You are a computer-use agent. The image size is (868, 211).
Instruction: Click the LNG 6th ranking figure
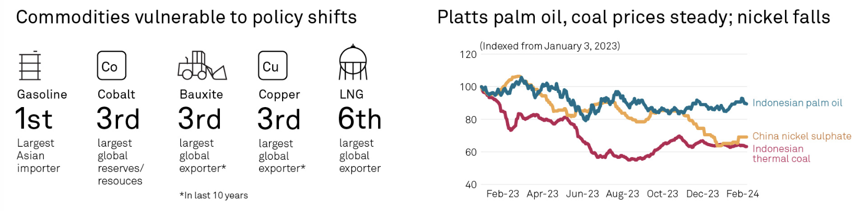tap(360, 119)
